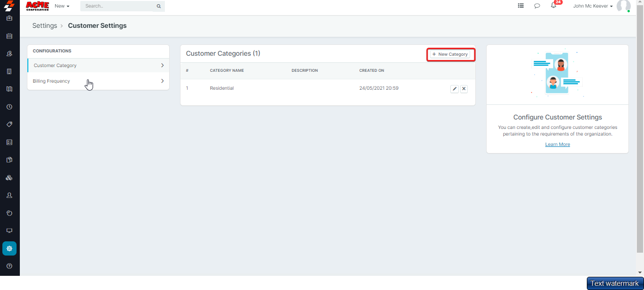644x290 pixels.
Task: Open the settings gear icon in sidebar
Action: (9, 248)
